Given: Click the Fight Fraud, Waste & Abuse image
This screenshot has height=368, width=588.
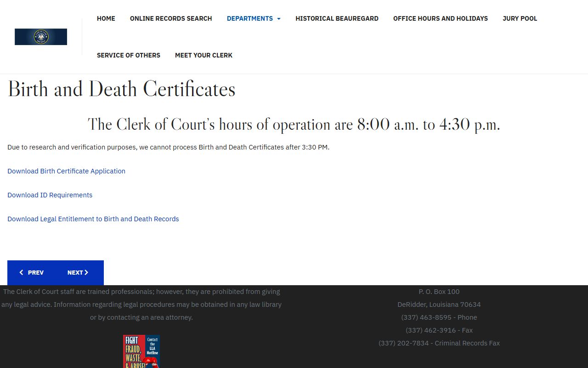Looking at the screenshot, I should pyautogui.click(x=141, y=351).
